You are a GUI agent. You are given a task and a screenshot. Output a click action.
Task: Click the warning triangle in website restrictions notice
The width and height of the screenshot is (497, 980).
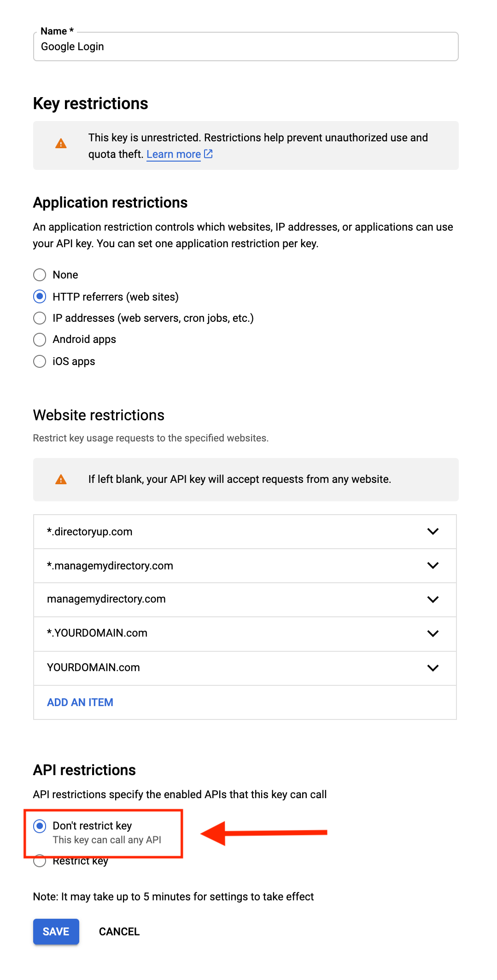[60, 479]
